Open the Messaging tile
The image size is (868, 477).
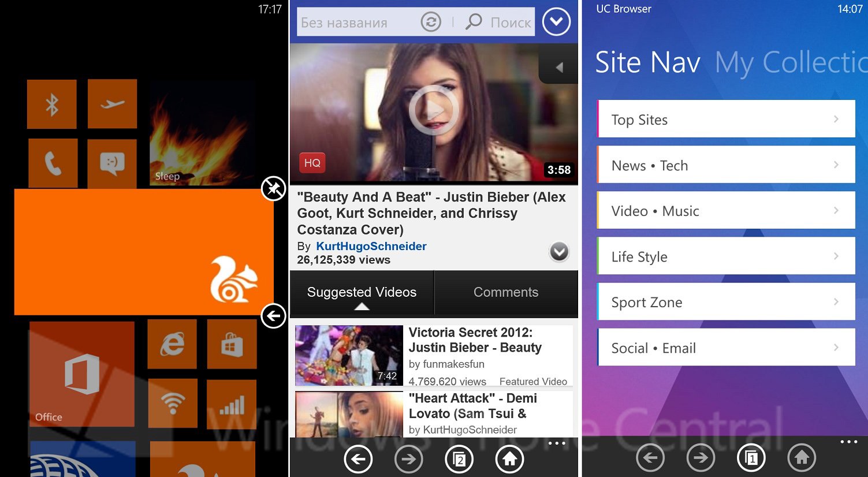112,163
